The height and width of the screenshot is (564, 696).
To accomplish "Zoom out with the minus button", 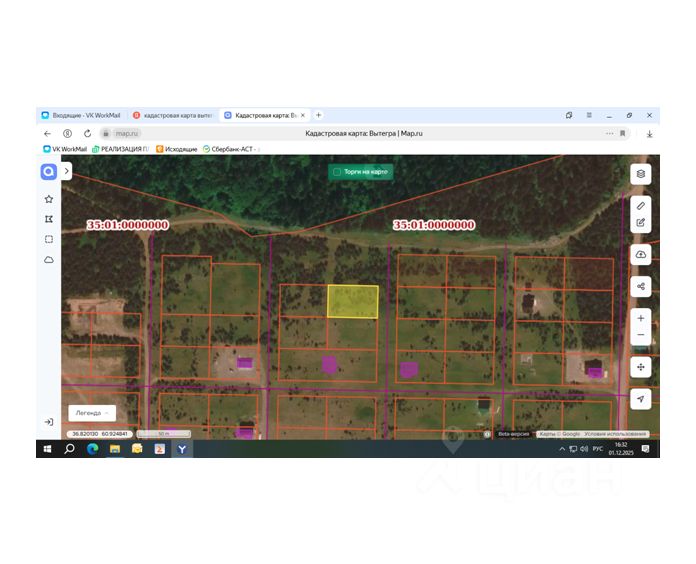I will click(641, 335).
